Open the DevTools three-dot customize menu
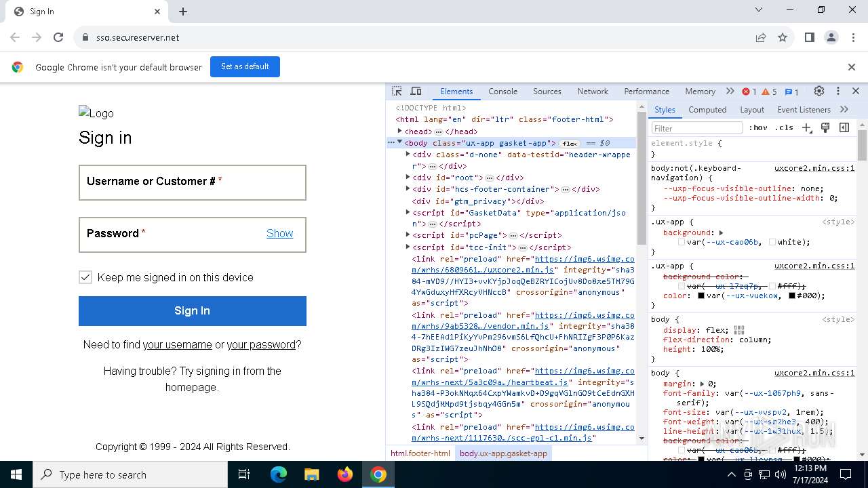 pyautogui.click(x=838, y=91)
